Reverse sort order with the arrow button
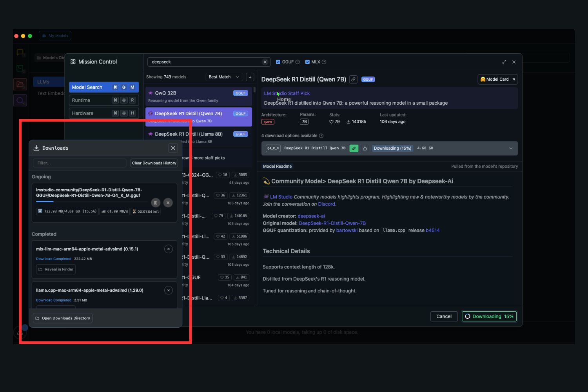 point(250,77)
